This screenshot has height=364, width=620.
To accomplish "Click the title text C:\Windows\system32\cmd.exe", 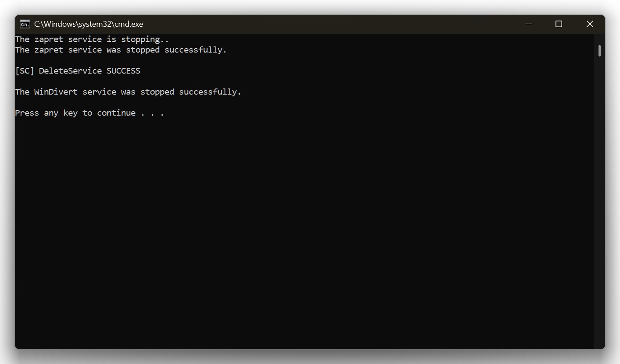I will (x=89, y=24).
